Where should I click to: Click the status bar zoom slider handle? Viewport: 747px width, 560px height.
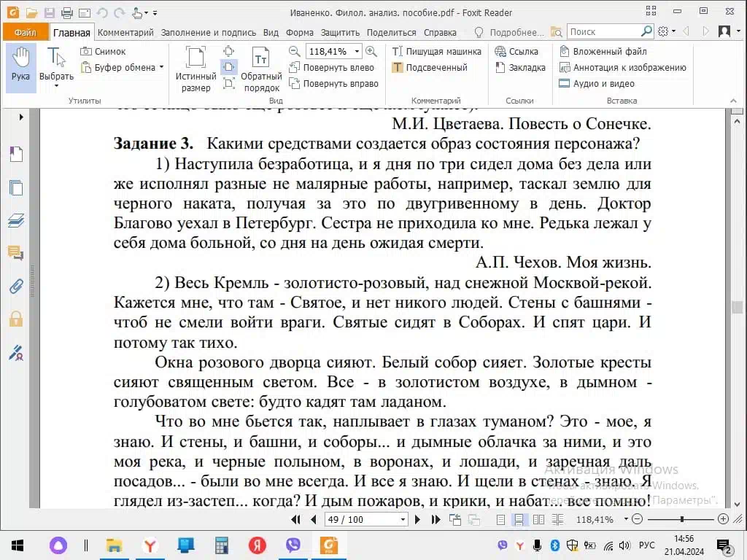point(682,519)
